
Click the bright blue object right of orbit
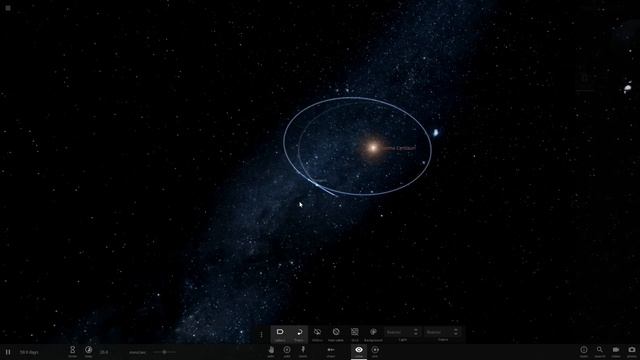pos(436,132)
